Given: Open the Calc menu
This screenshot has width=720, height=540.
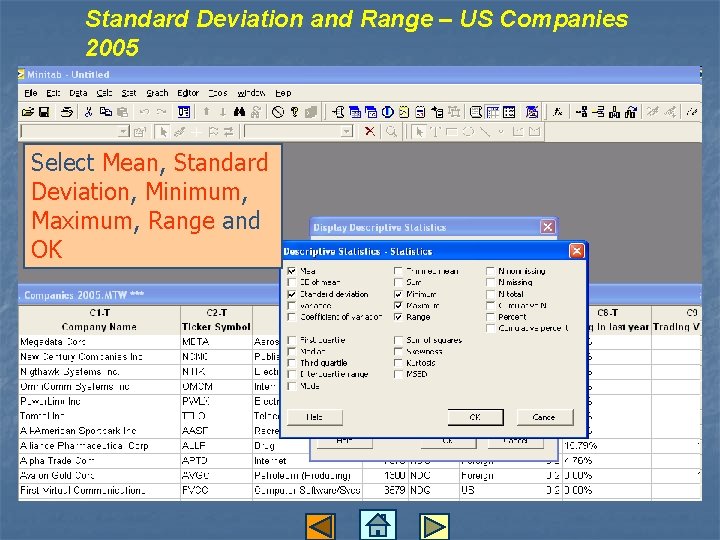Looking at the screenshot, I should 104,93.
